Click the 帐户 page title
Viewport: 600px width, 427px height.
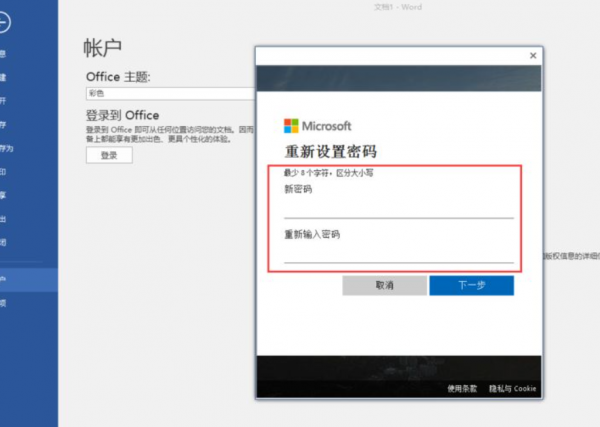(103, 48)
